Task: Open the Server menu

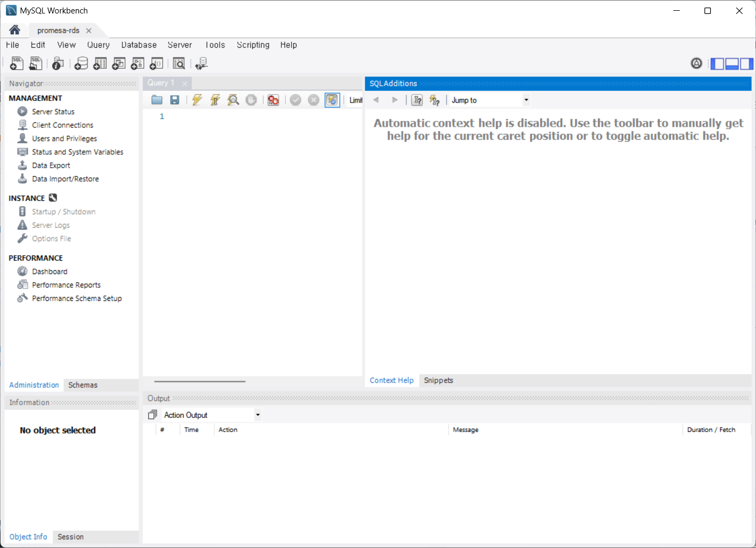Action: pyautogui.click(x=180, y=45)
